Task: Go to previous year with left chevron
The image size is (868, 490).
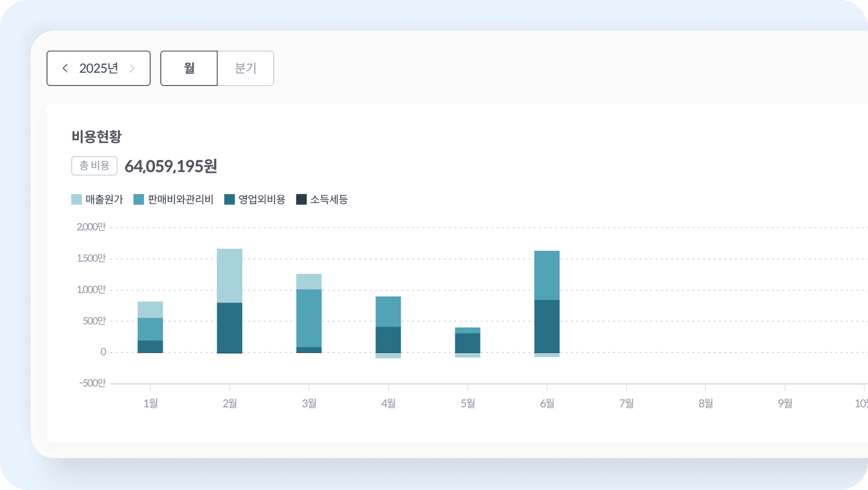Action: tap(65, 68)
